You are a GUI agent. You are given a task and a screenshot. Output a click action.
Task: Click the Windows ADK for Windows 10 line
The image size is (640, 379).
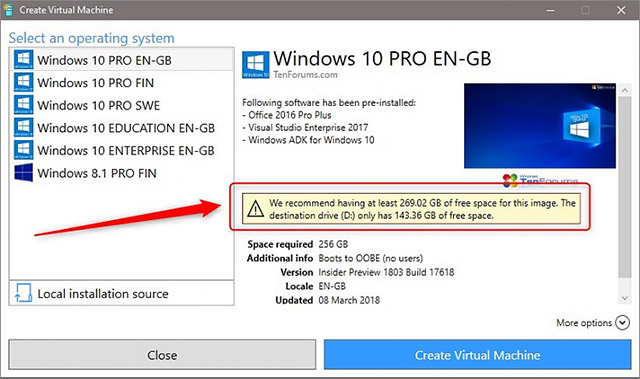(x=308, y=140)
